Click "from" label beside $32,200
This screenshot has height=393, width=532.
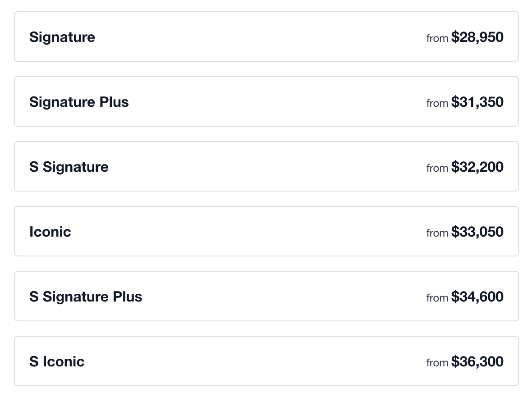pos(437,168)
